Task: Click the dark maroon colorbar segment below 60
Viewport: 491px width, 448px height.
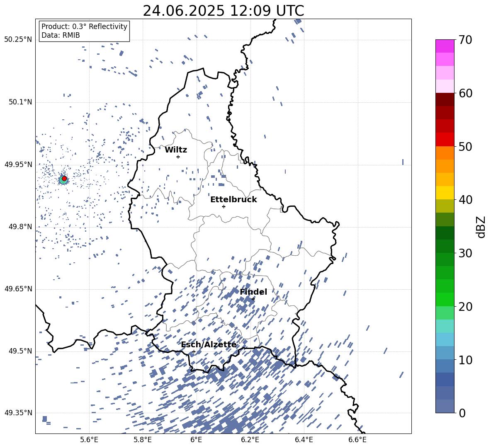Action: 445,99
